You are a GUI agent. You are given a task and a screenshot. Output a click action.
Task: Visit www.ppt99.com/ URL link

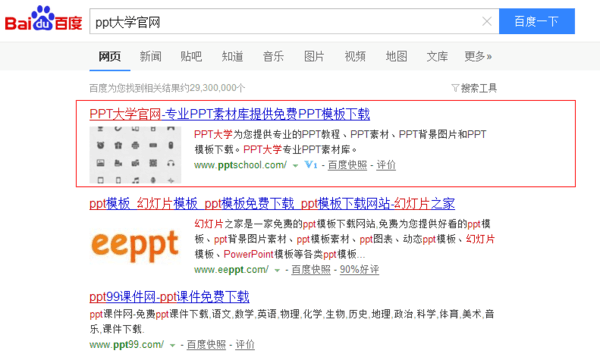127,345
